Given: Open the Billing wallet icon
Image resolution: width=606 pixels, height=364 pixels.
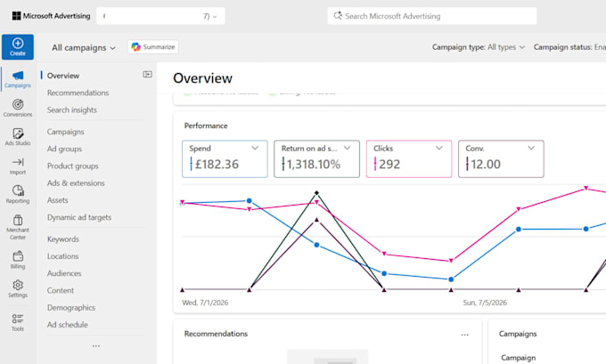Looking at the screenshot, I should [18, 256].
